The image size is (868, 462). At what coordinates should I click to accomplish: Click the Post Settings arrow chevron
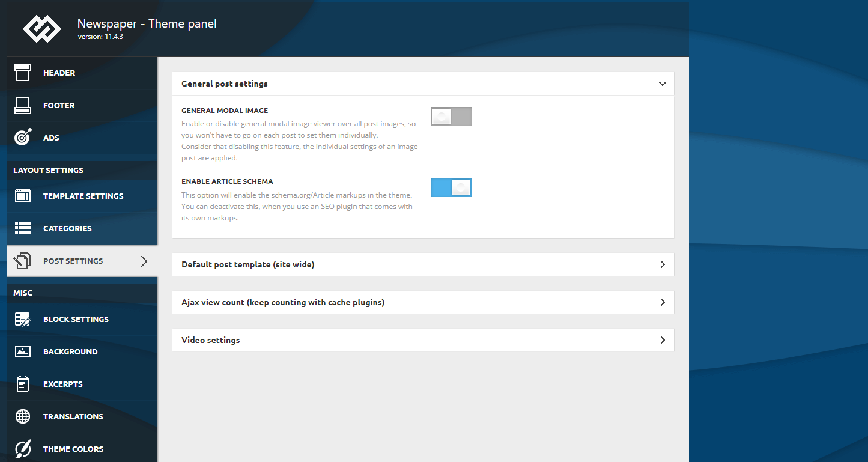[x=144, y=261]
